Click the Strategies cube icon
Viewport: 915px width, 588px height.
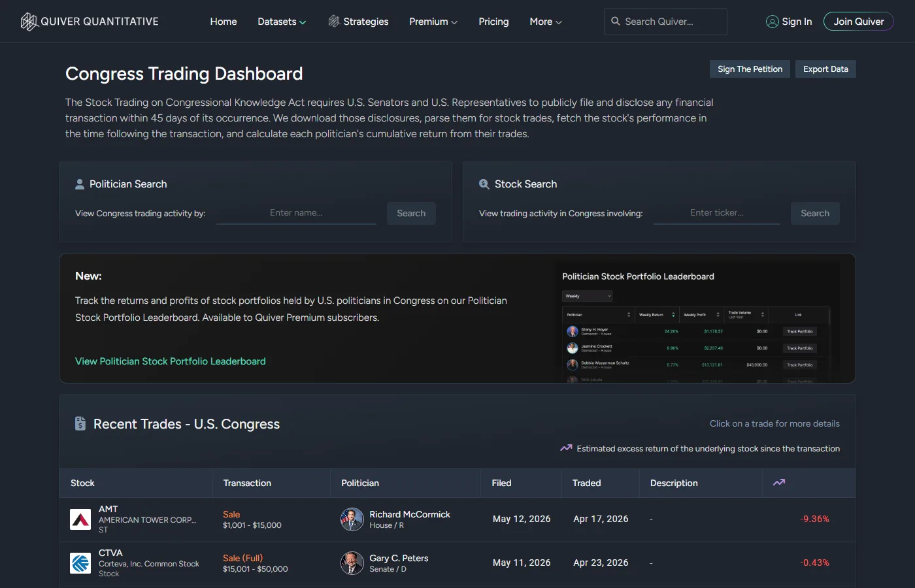coord(334,22)
